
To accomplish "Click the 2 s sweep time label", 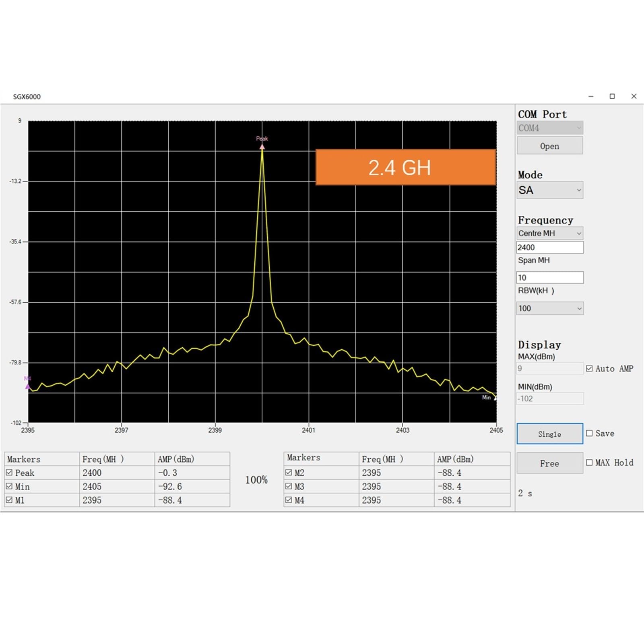I will click(x=525, y=493).
